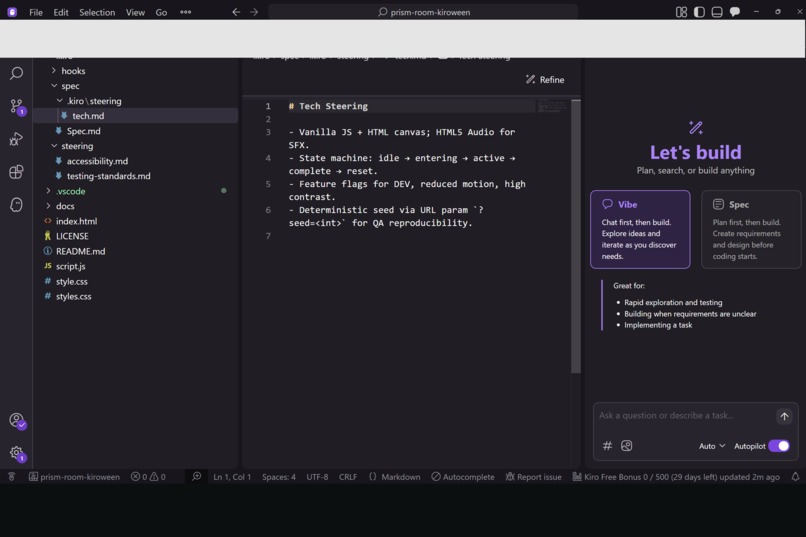Screen dimensions: 806x537
Task: Toggle the Kiro chat panel icon
Action: pyautogui.click(x=735, y=12)
